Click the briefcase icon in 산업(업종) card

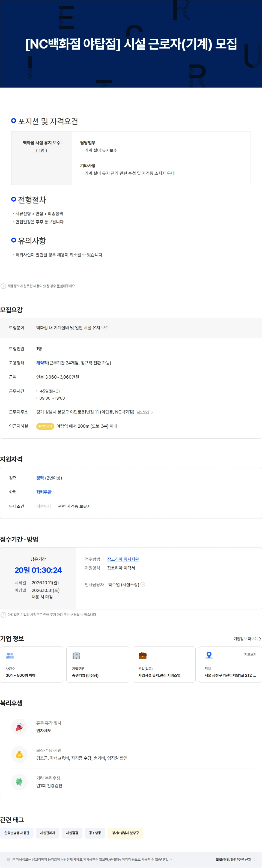pos(143,656)
